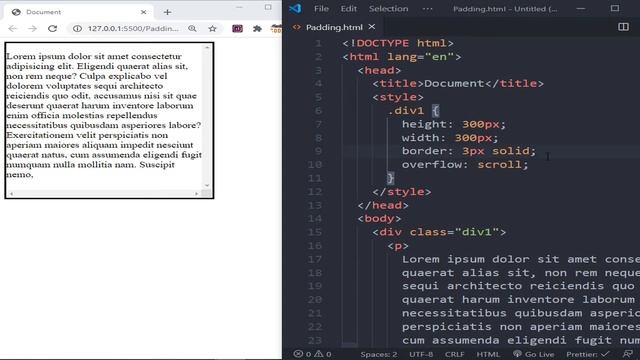Click the Lorem ipsum paragraph in browser
640x360 pixels.
tap(104, 116)
